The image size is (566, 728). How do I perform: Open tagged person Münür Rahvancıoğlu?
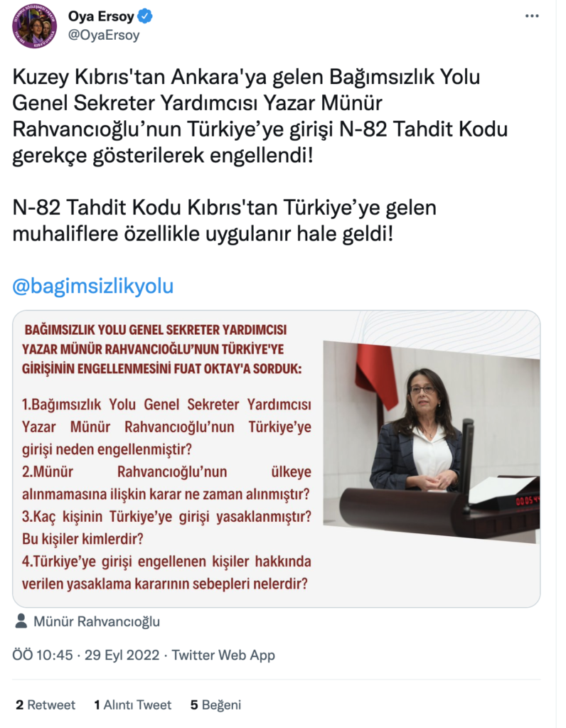[97, 621]
